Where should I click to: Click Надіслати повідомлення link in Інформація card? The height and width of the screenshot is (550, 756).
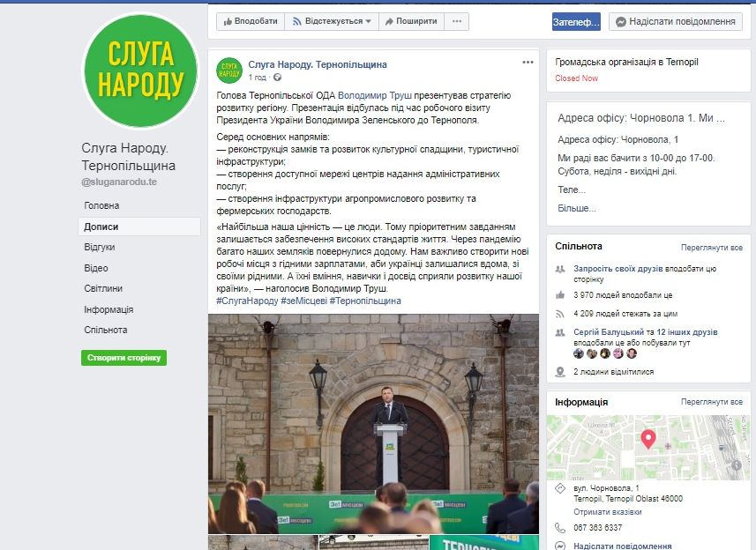pos(623,546)
